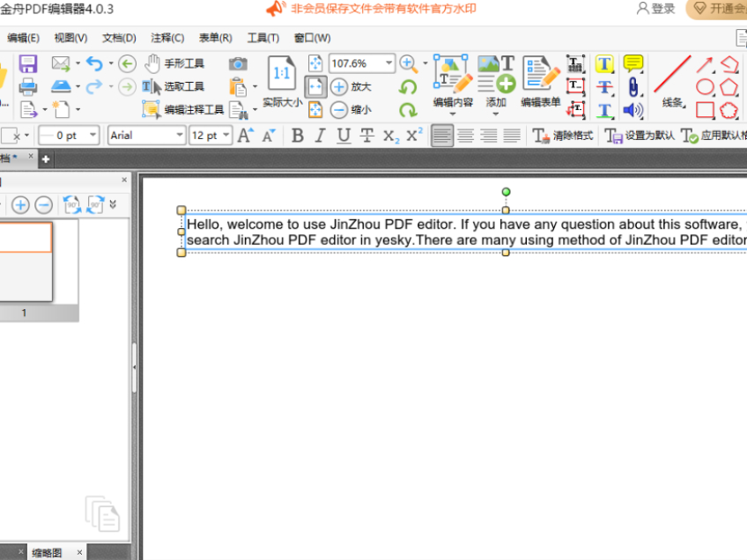
Task: Add a new document tab with plus
Action: 46,159
